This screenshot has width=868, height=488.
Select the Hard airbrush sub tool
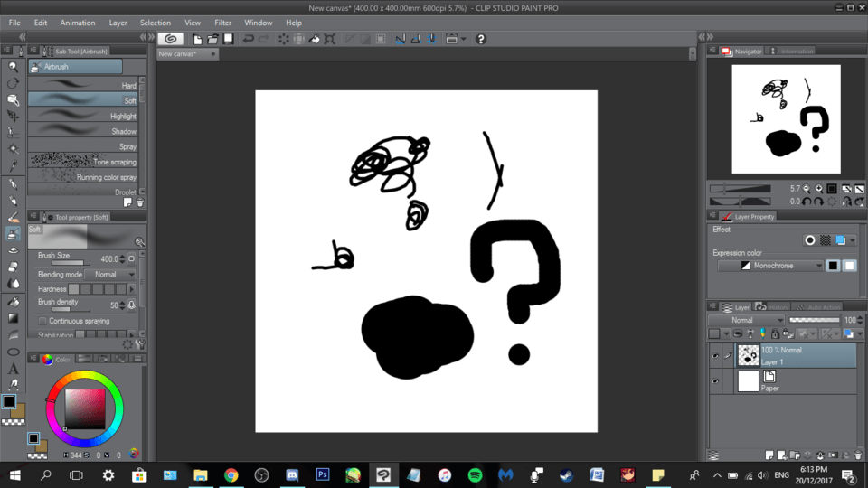click(x=83, y=85)
